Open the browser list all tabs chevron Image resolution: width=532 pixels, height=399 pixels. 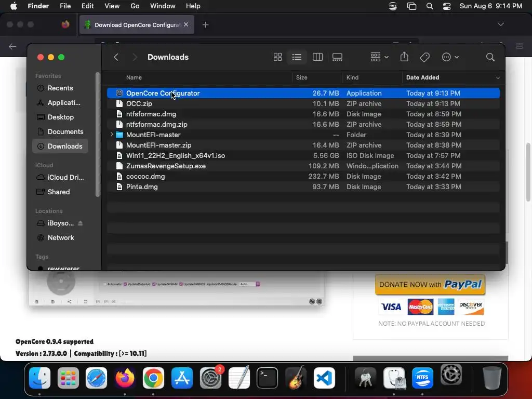500,24
